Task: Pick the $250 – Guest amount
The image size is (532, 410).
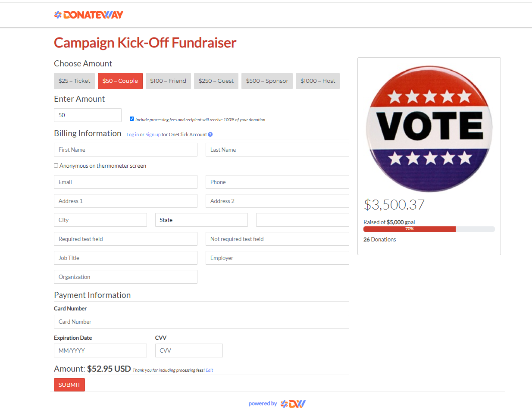Action: click(x=216, y=81)
